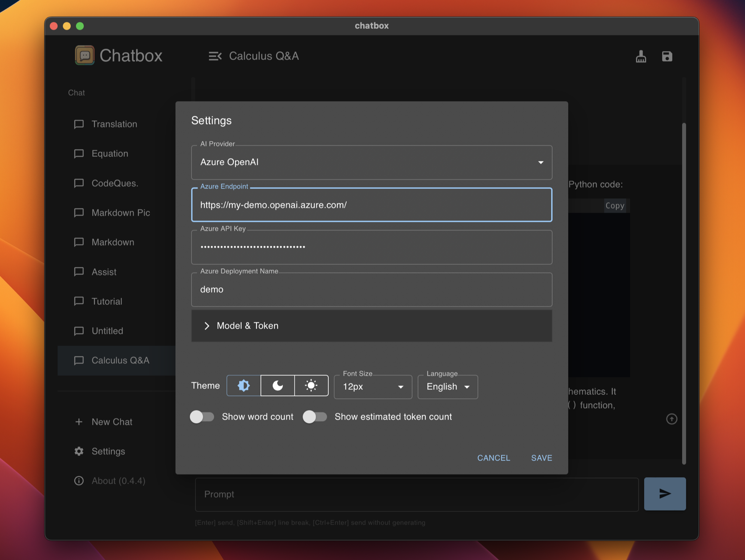Select the light sun theme

(311, 385)
